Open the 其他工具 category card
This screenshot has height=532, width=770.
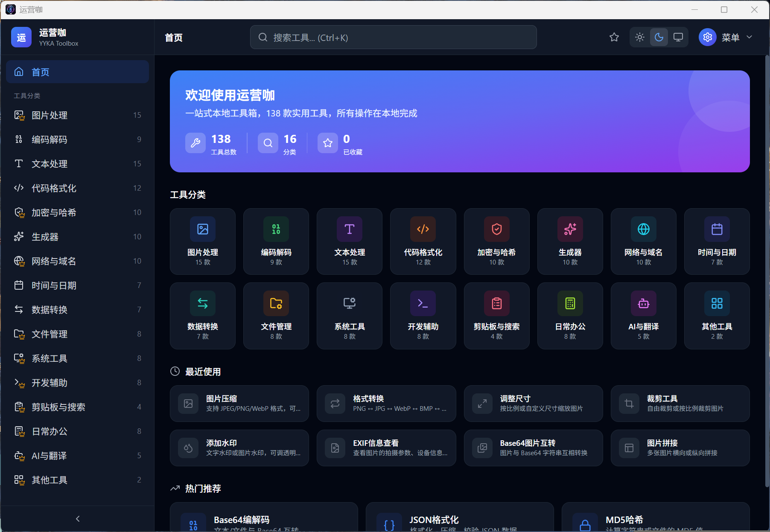[717, 316]
